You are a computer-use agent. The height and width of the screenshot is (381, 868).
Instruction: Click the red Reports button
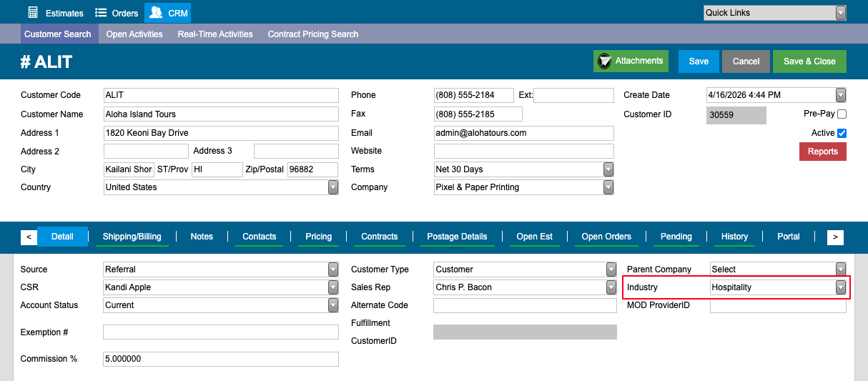click(x=823, y=152)
